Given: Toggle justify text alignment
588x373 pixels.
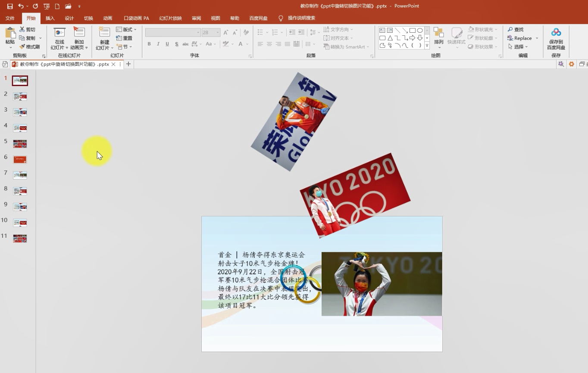Looking at the screenshot, I should point(287,44).
